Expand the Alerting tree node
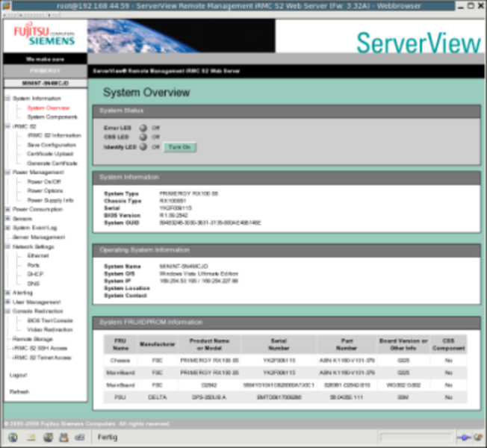The height and width of the screenshot is (448, 487). [8, 293]
